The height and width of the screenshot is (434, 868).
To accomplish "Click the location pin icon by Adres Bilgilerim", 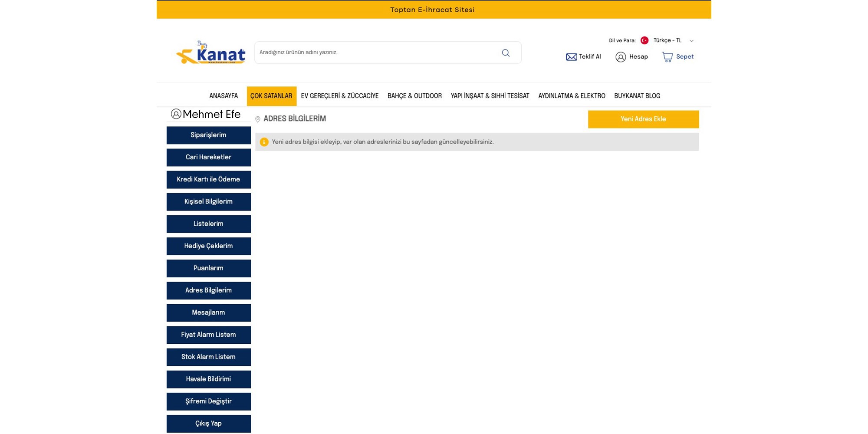I will click(x=258, y=119).
